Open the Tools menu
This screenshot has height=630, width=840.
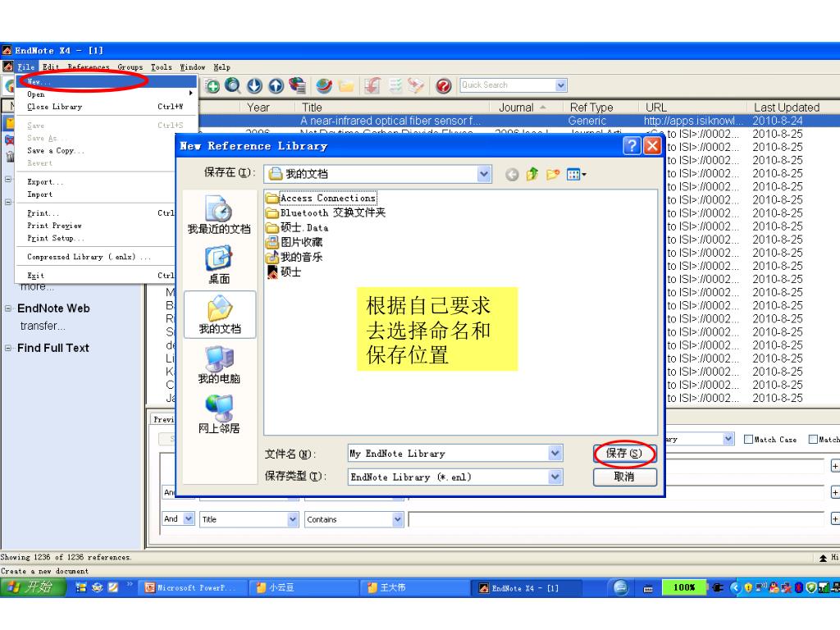tap(162, 67)
